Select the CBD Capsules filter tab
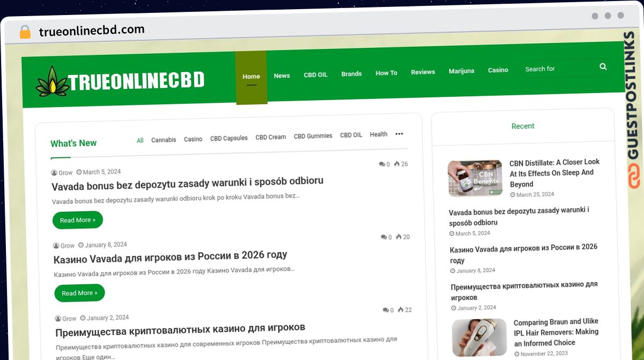Screen dimensions: 644x360 point(229,138)
